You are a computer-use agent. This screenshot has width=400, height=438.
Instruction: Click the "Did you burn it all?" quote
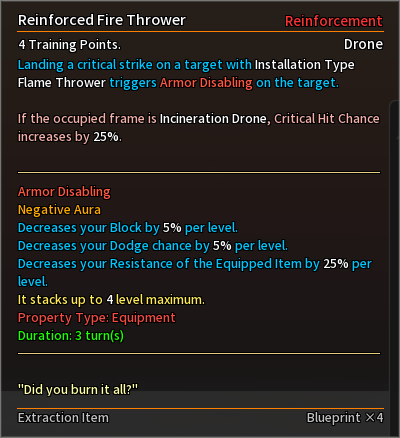point(78,389)
